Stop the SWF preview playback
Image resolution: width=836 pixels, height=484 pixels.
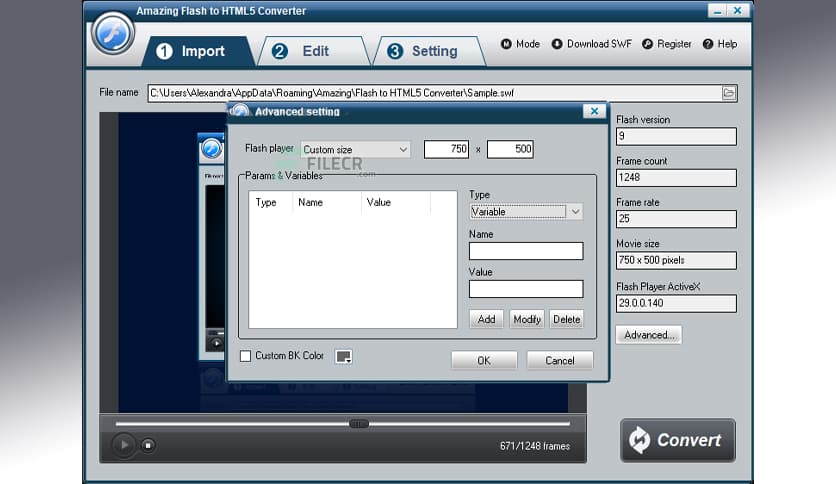coord(148,445)
